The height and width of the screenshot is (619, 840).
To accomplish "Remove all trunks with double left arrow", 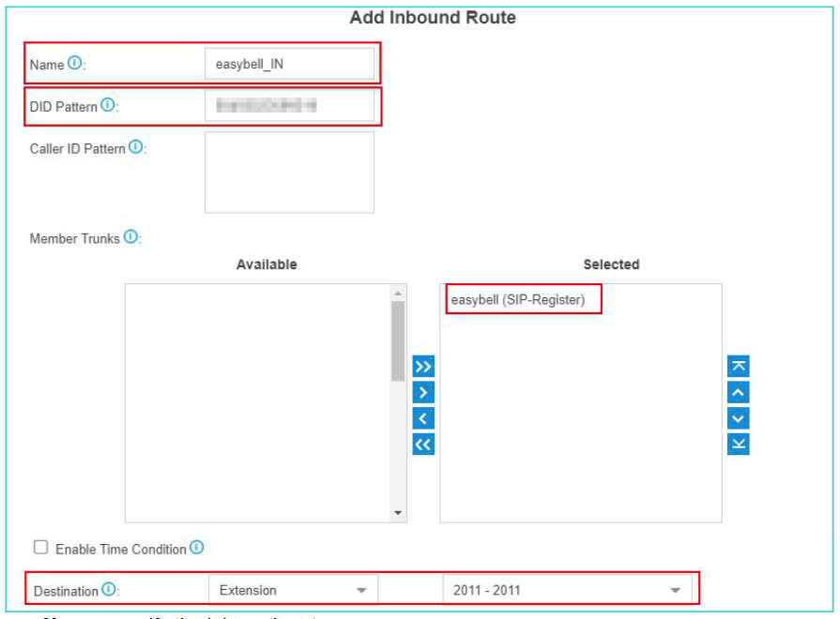I will click(x=423, y=445).
